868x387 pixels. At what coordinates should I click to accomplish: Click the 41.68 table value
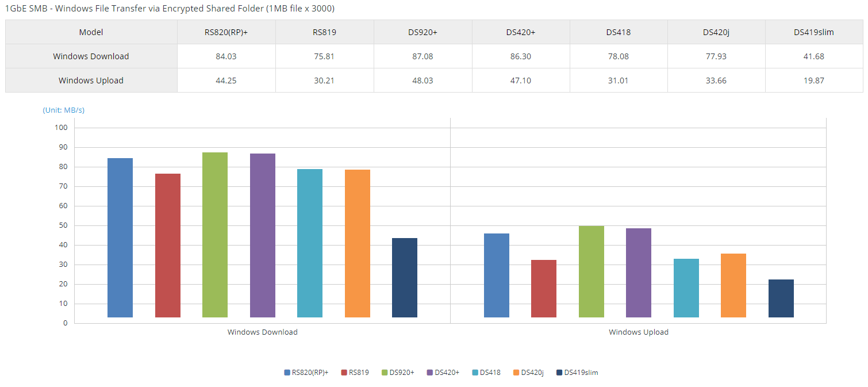(x=814, y=56)
